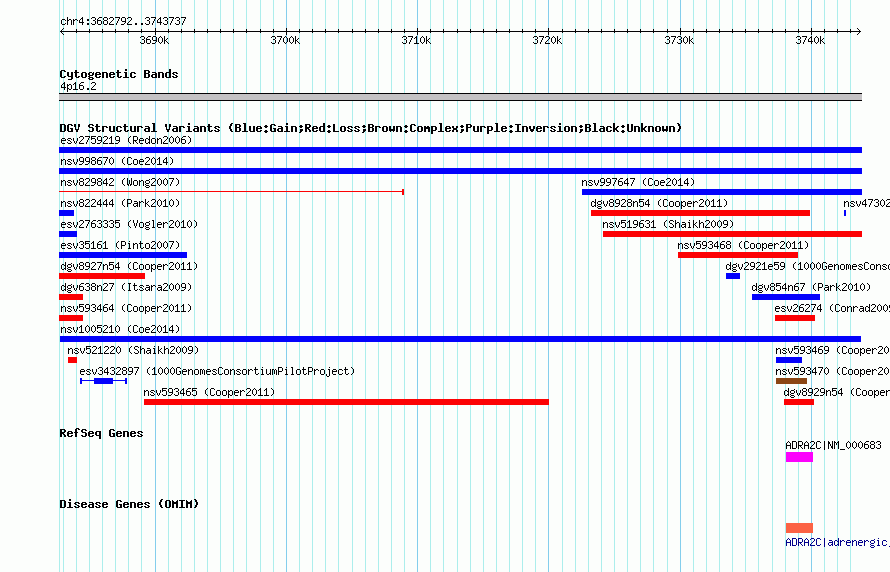
Task: Select the esv35161 (Pinto2007) blue bar
Action: point(123,255)
